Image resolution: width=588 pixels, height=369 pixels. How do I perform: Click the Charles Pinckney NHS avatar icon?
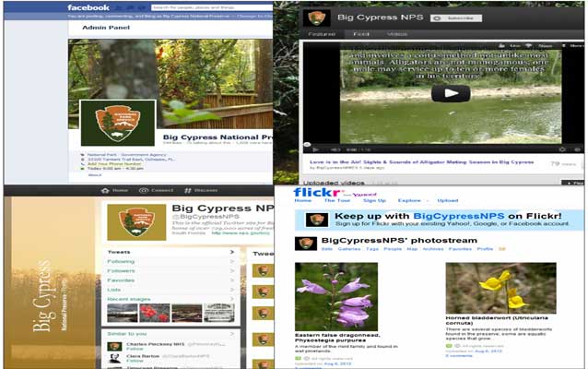[x=115, y=346]
